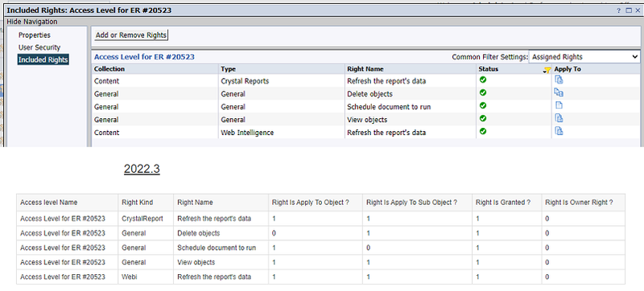Click the Status column filter icon
The height and width of the screenshot is (291, 644).
(x=547, y=70)
